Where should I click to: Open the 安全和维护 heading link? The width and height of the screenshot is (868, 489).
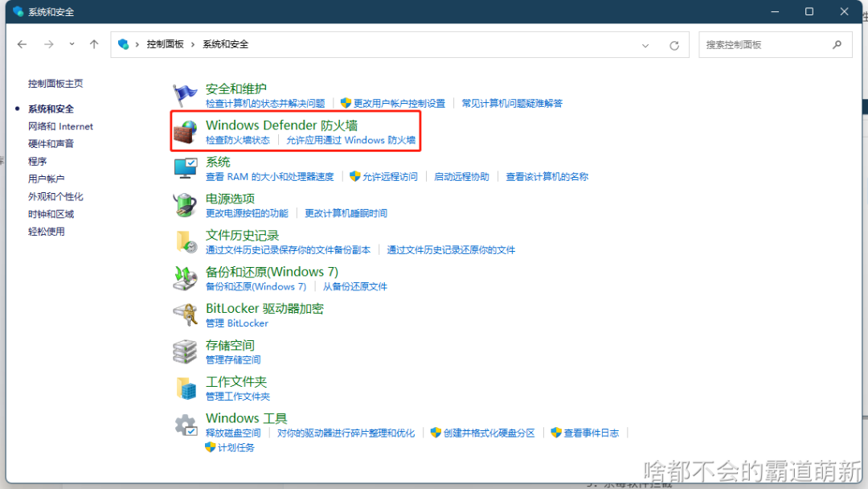[235, 88]
